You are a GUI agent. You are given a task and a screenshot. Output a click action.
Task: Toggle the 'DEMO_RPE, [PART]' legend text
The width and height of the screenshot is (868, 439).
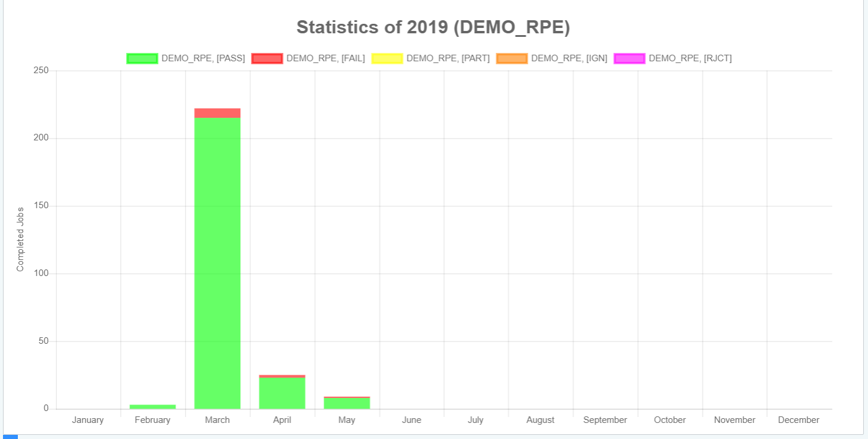448,58
